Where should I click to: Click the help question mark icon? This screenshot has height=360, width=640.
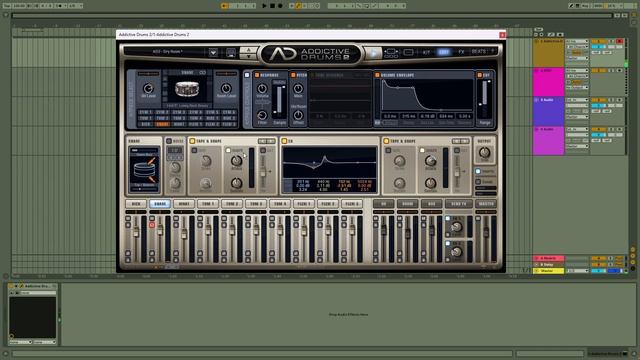pos(493,51)
